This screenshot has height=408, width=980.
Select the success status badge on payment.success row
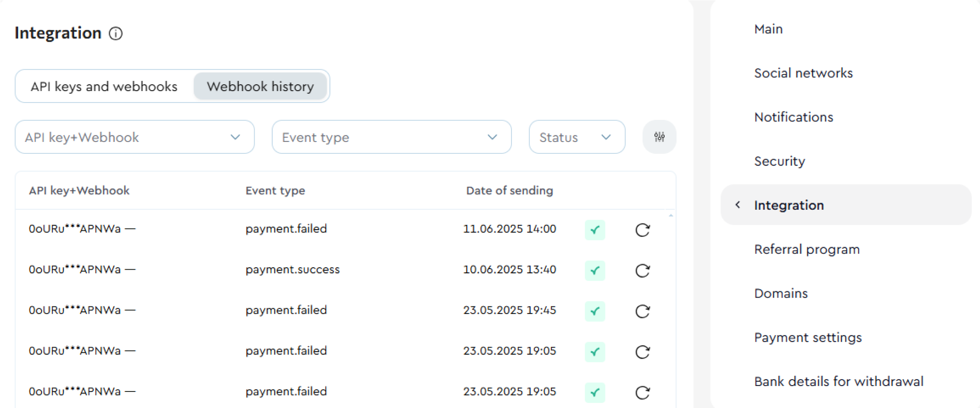[x=594, y=271]
